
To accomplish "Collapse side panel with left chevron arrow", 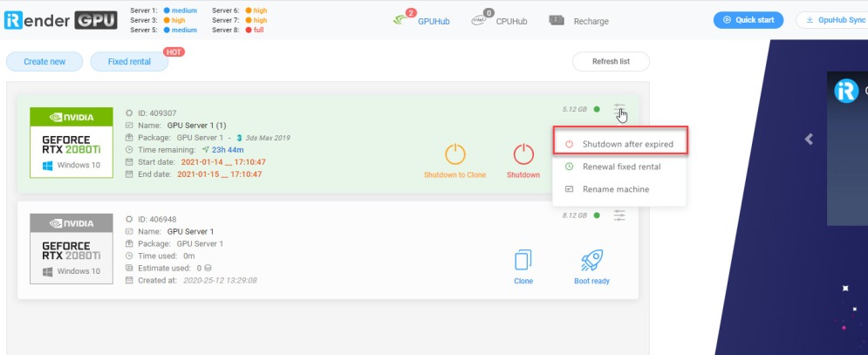I will point(809,139).
